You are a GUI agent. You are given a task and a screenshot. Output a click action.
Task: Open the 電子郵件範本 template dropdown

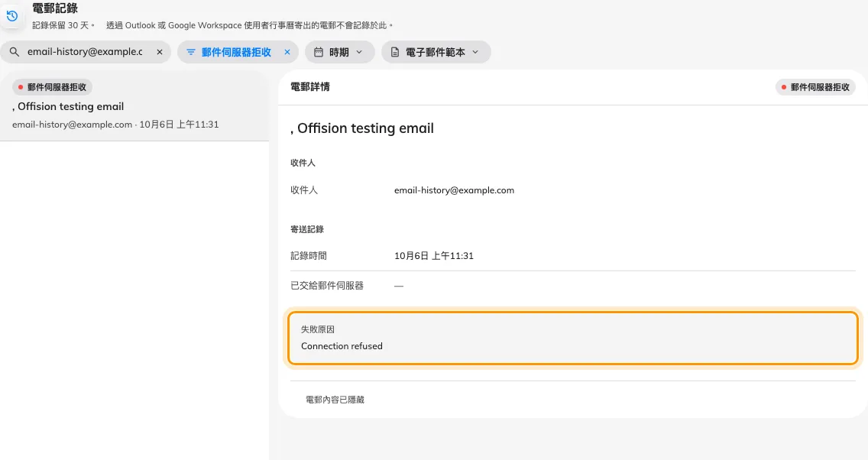[436, 52]
